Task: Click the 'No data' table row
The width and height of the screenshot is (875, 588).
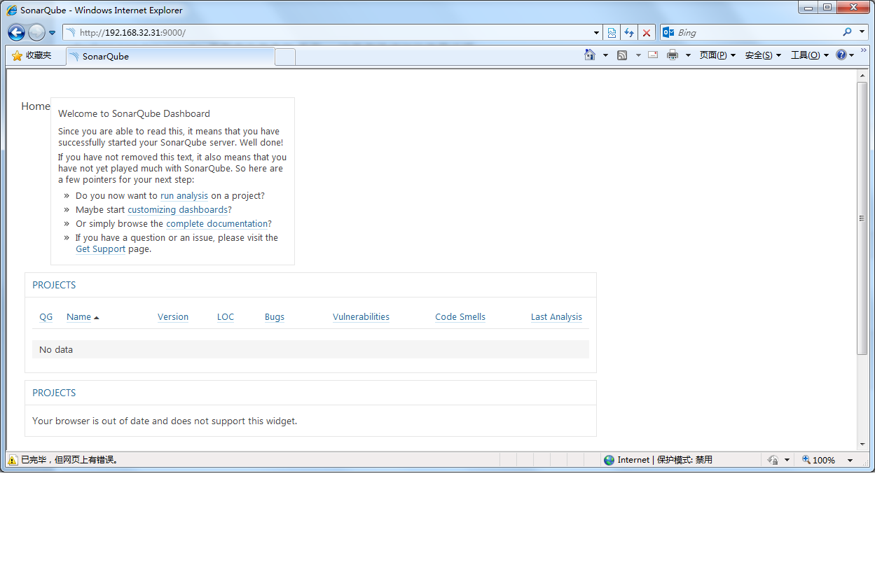Action: 310,349
